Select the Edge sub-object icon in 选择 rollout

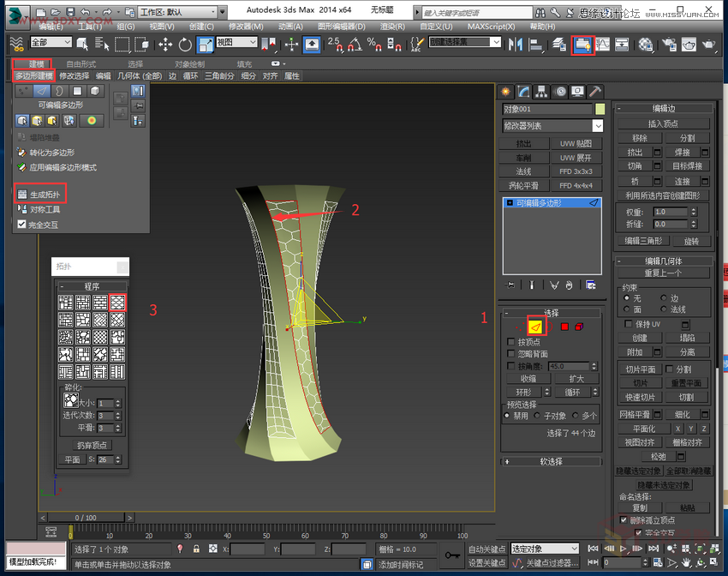[x=535, y=327]
